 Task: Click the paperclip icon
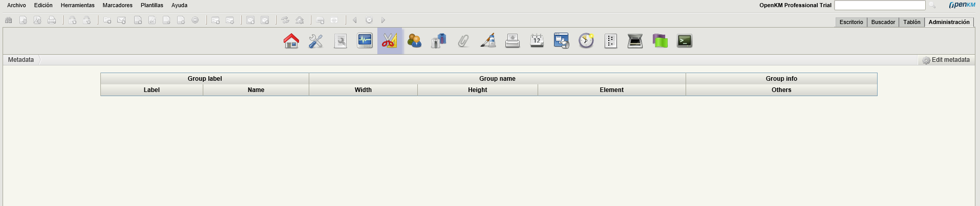click(x=463, y=41)
